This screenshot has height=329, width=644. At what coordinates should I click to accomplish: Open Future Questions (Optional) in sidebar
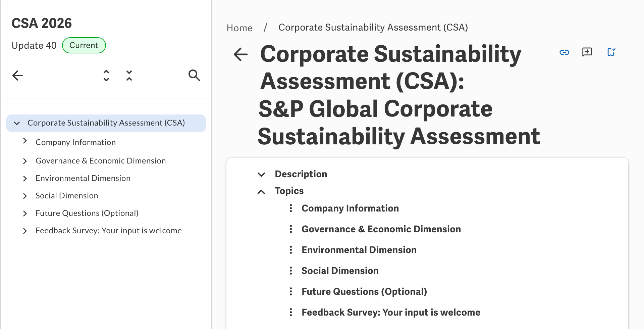point(87,213)
